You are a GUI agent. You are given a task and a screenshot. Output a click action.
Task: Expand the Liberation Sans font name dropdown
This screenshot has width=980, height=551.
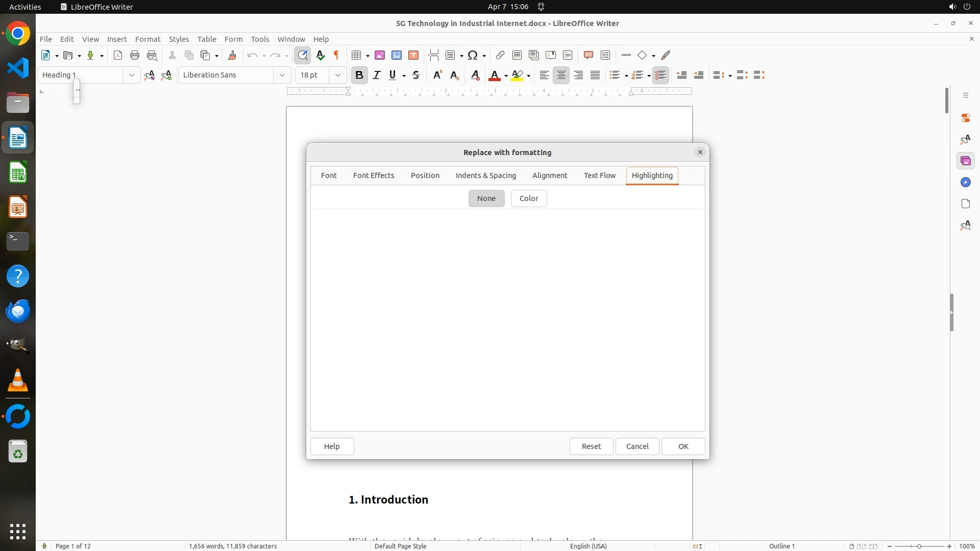tap(282, 75)
